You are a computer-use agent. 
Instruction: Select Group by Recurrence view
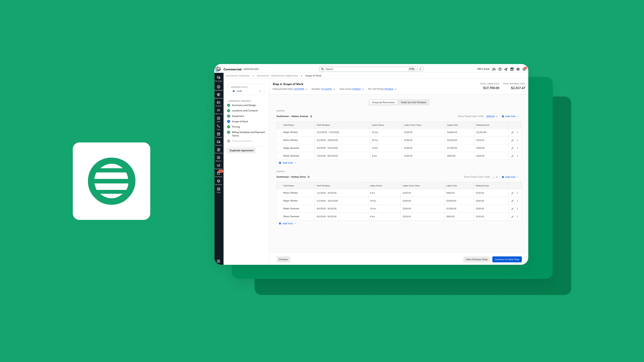point(383,102)
